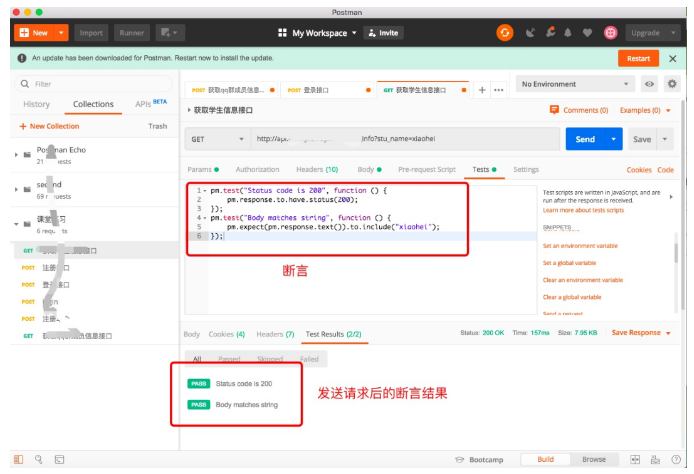Open the Save button dropdown arrow
This screenshot has width=694, height=474.
click(x=664, y=139)
